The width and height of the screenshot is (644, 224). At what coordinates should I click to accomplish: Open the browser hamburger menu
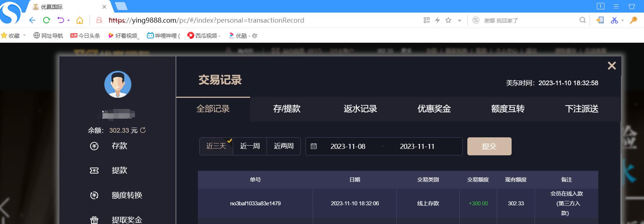pos(616,6)
